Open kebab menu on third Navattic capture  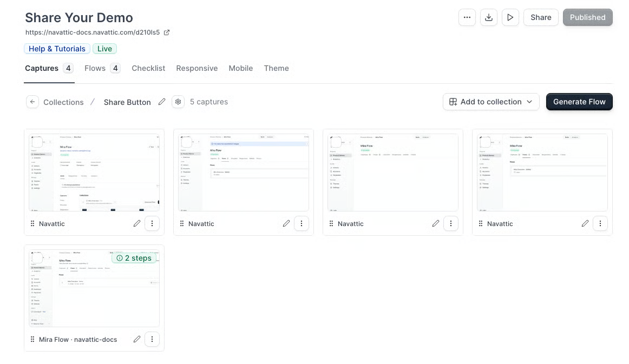(x=451, y=223)
